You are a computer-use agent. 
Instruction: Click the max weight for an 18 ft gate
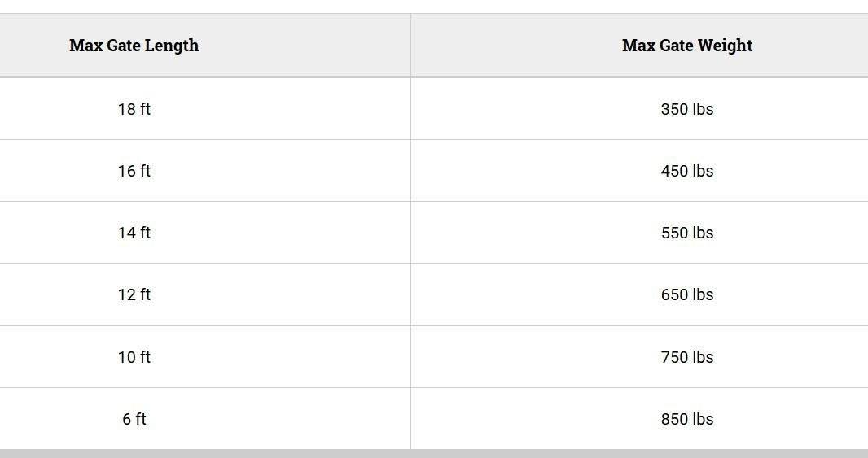686,109
